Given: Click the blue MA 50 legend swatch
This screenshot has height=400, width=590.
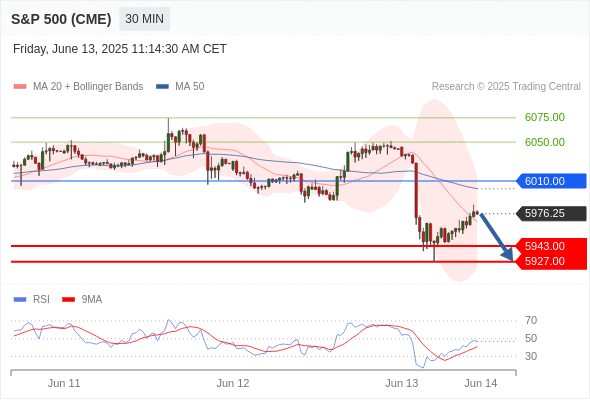Looking at the screenshot, I should tap(162, 87).
